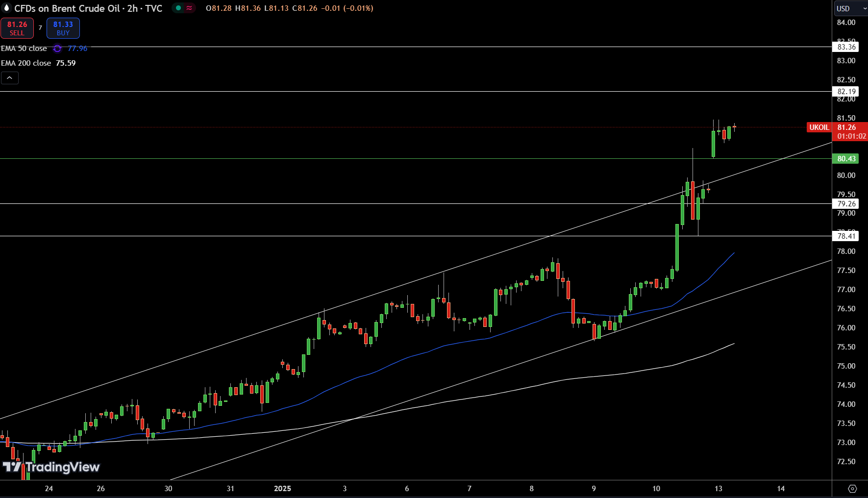This screenshot has height=498, width=868.
Task: Click the 79.26 horizontal line price label
Action: point(846,204)
